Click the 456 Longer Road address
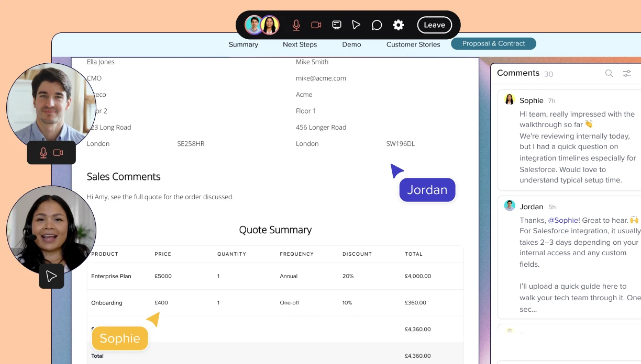Screen dimensions: 641x364 (x=321, y=127)
